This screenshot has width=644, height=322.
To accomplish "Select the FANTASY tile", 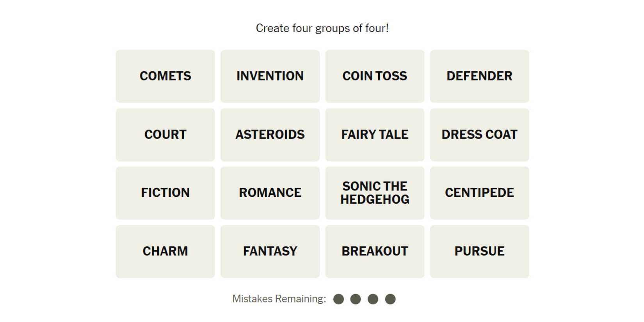I will [x=270, y=251].
